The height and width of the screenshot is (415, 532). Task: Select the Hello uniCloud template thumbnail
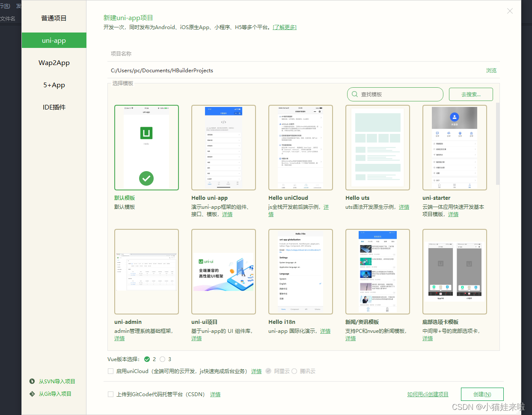[300, 148]
